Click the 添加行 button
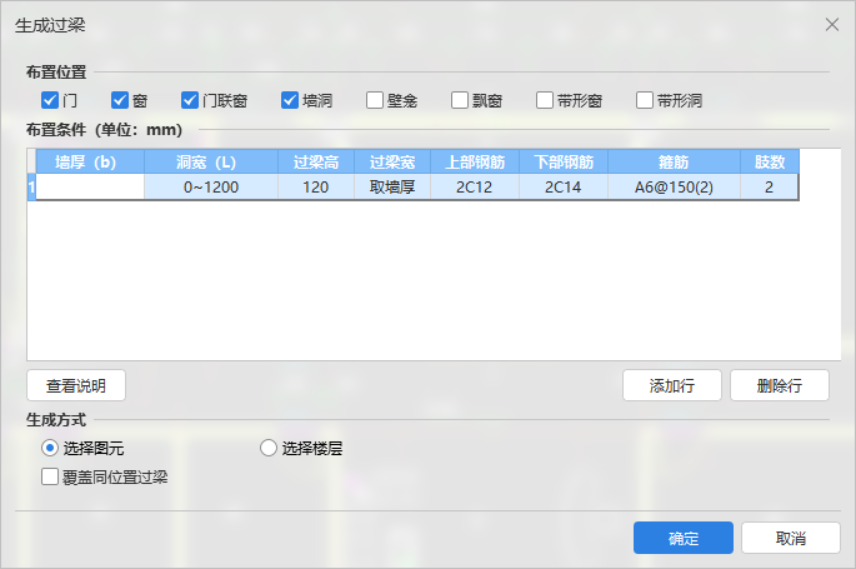 click(x=672, y=386)
